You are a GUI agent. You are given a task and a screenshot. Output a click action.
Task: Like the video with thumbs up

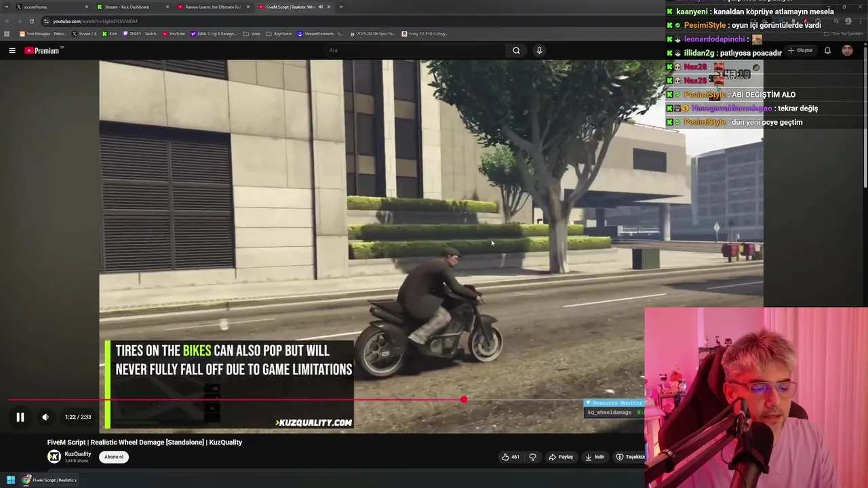(511, 457)
